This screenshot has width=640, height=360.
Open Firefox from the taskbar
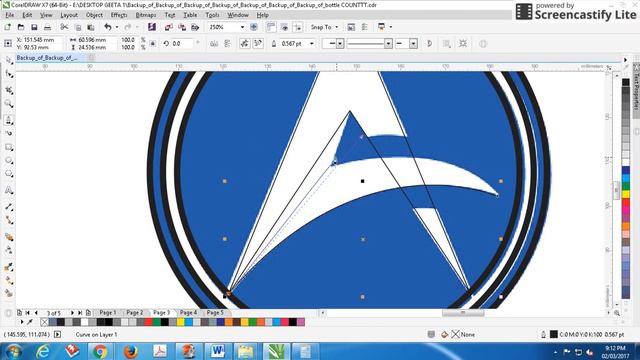pyautogui.click(x=130, y=351)
